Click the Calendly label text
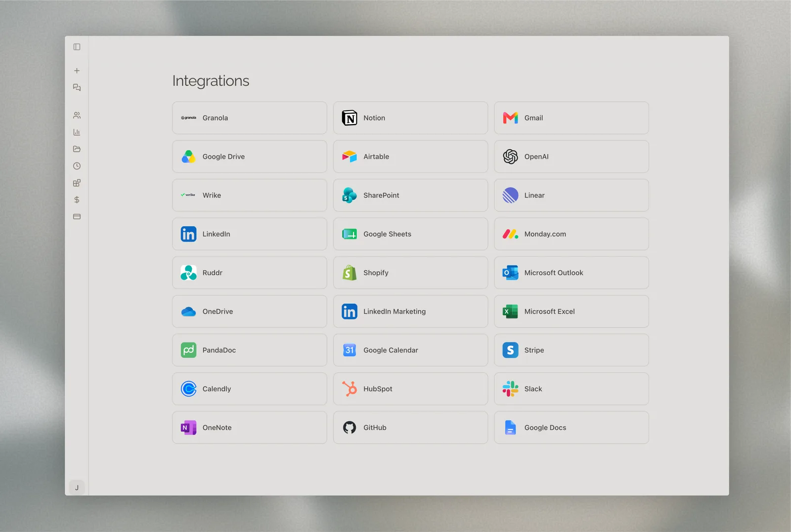The image size is (791, 532). tap(217, 389)
